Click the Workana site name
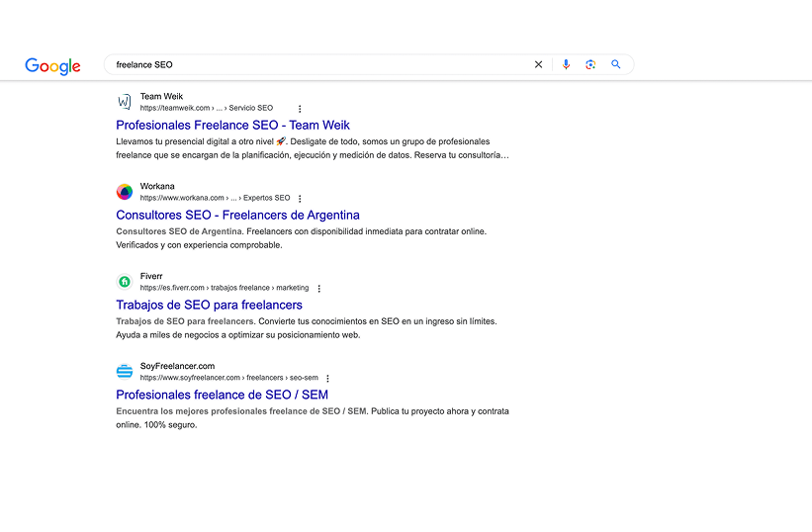812x532 pixels. [x=157, y=186]
